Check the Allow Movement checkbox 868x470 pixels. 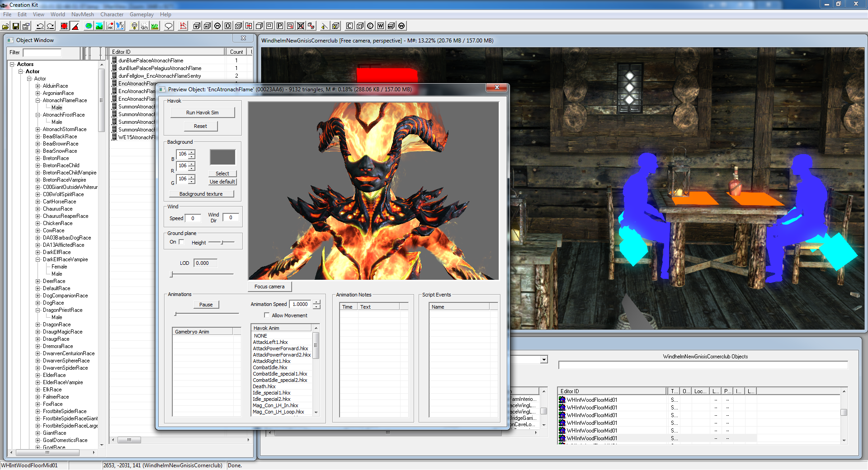click(x=267, y=315)
